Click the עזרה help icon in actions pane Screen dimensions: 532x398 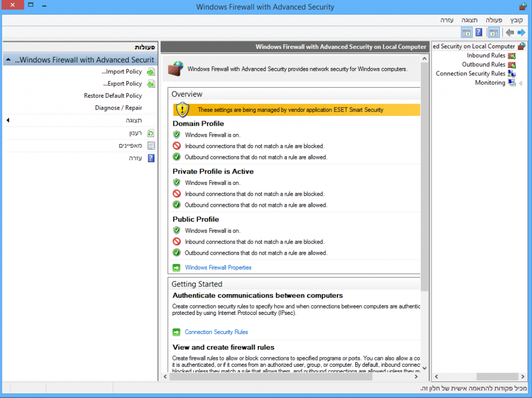click(x=151, y=158)
